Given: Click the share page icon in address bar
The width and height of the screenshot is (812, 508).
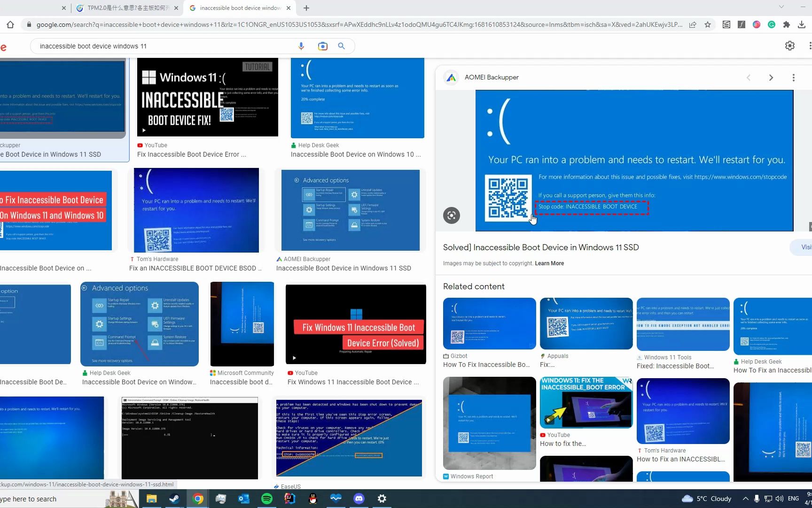Looking at the screenshot, I should click(693, 24).
